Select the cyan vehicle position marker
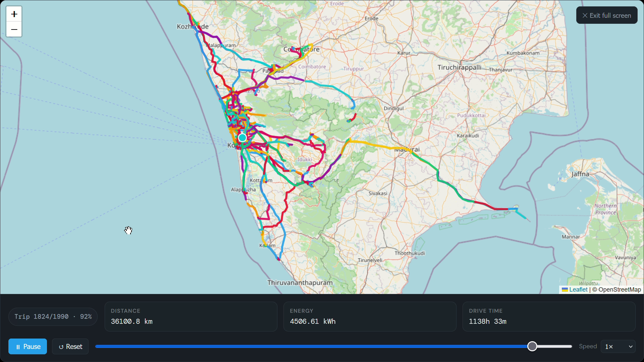The height and width of the screenshot is (362, 644). tap(243, 137)
